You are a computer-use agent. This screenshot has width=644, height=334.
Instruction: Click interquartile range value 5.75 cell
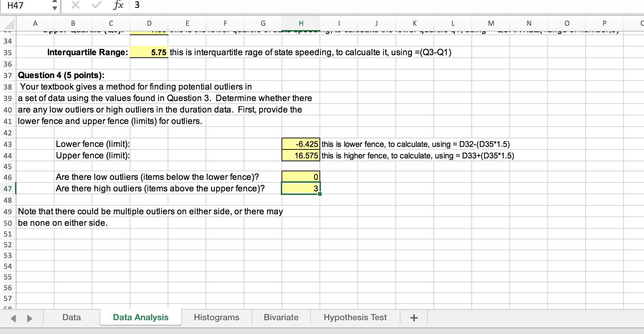tap(149, 52)
